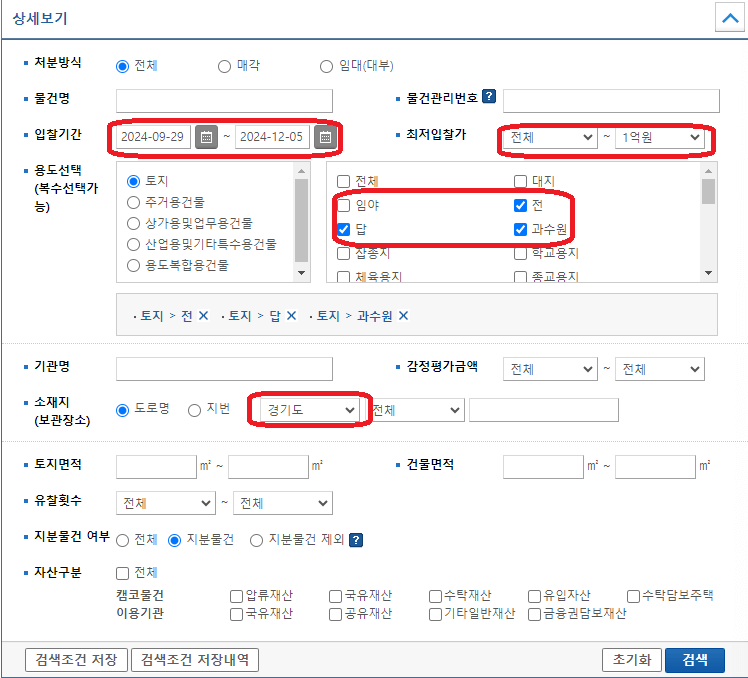Image resolution: width=748 pixels, height=678 pixels.
Task: Uncheck the 과수원 checkbox
Action: 520,229
